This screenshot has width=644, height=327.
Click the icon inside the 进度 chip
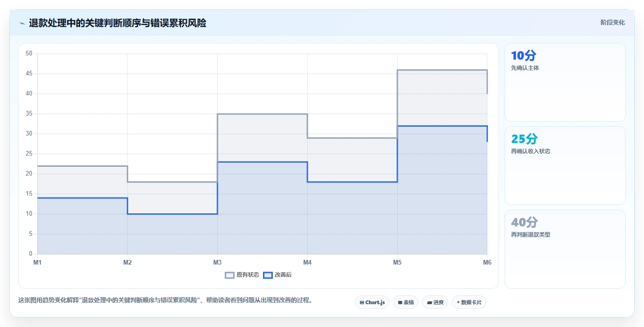pos(429,302)
